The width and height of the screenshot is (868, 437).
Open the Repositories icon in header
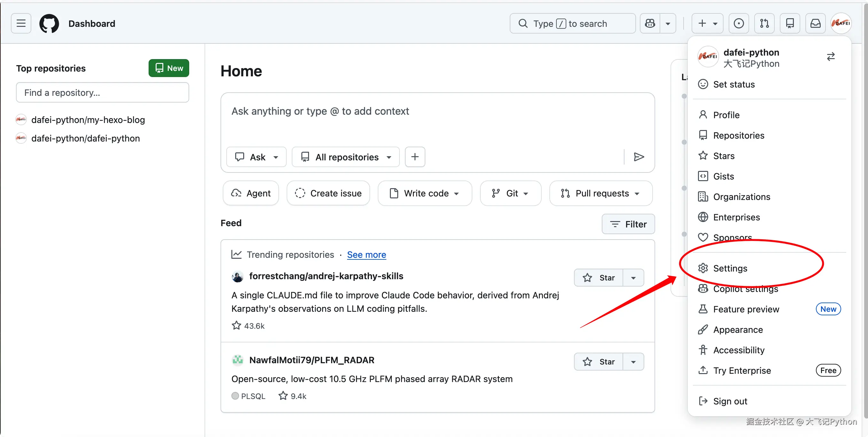coord(789,23)
